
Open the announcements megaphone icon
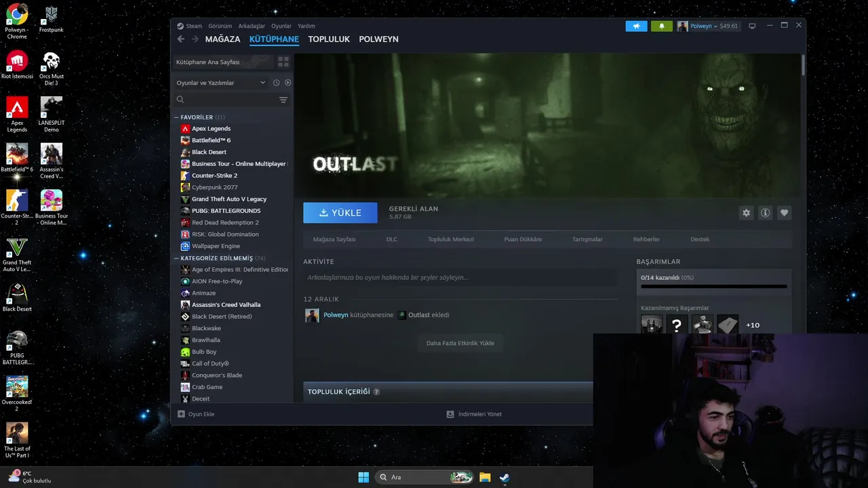pos(636,26)
